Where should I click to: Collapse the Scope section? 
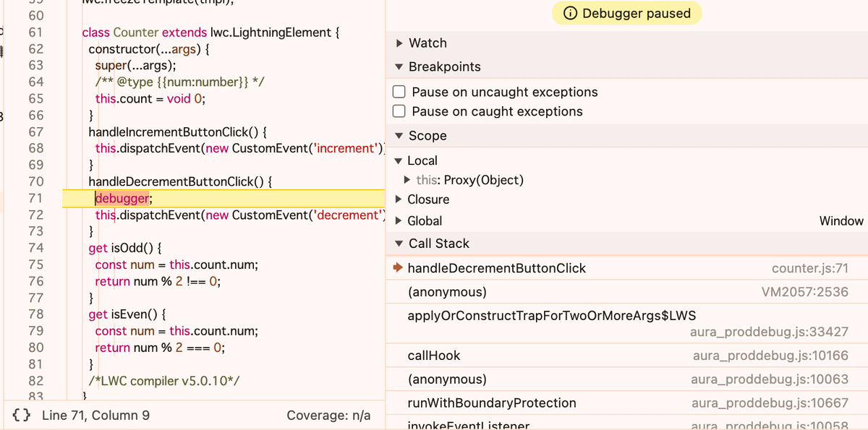click(399, 136)
